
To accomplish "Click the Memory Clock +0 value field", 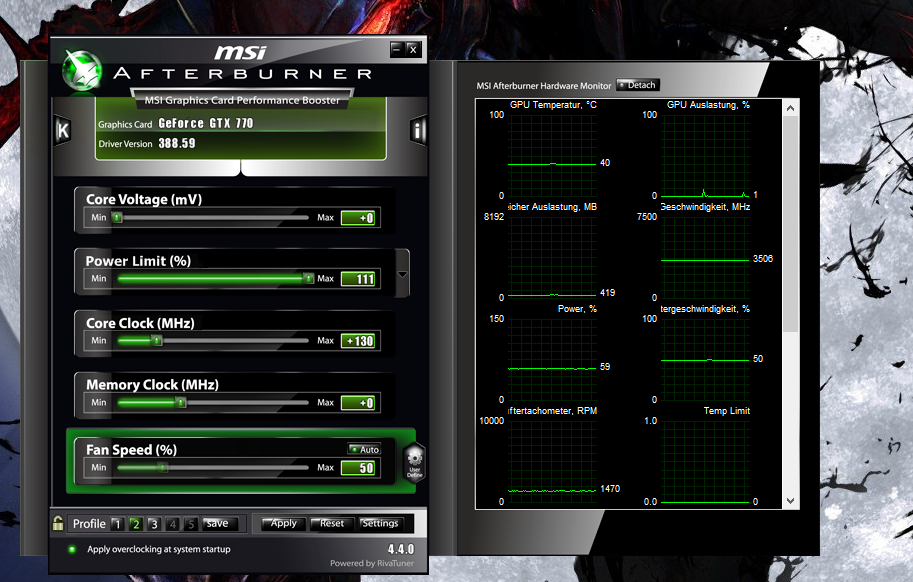I will (358, 402).
